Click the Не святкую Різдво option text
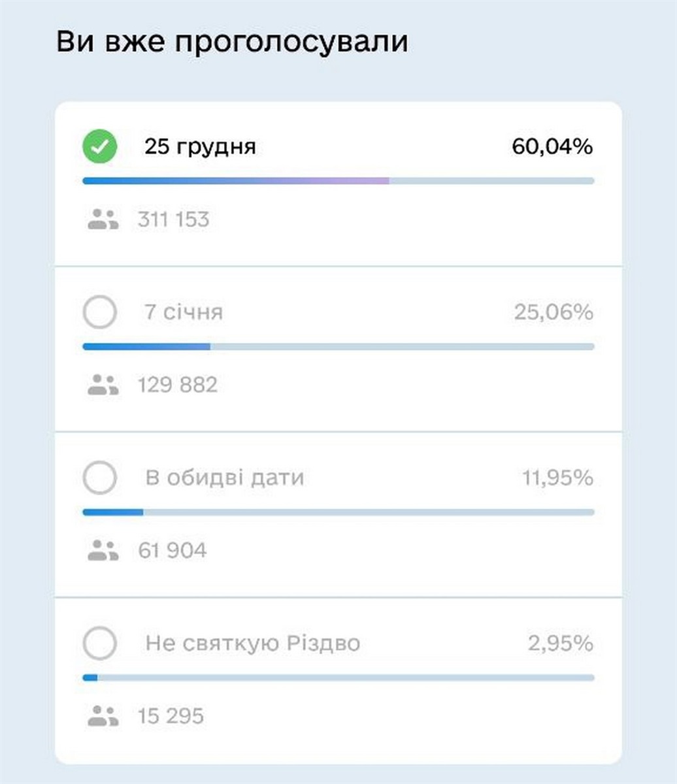The image size is (677, 784). (253, 644)
